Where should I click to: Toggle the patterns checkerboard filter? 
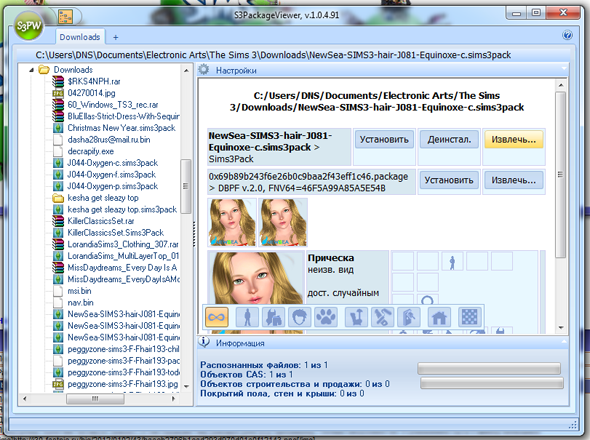click(x=470, y=317)
